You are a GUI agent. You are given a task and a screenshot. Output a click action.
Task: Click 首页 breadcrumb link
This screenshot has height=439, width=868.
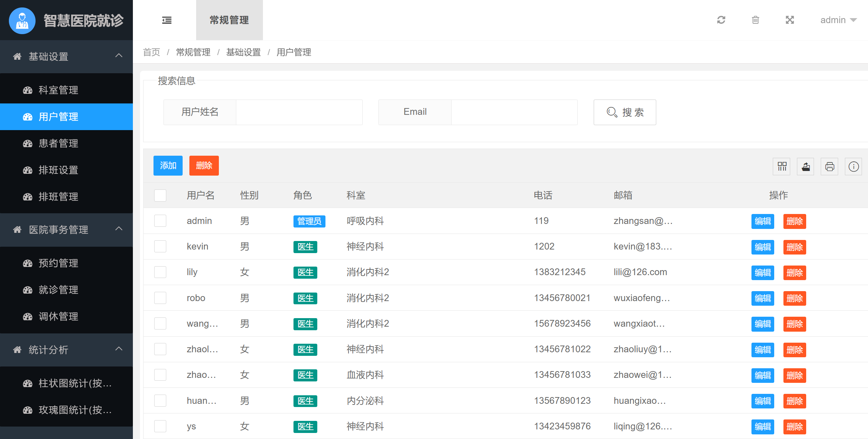click(152, 52)
